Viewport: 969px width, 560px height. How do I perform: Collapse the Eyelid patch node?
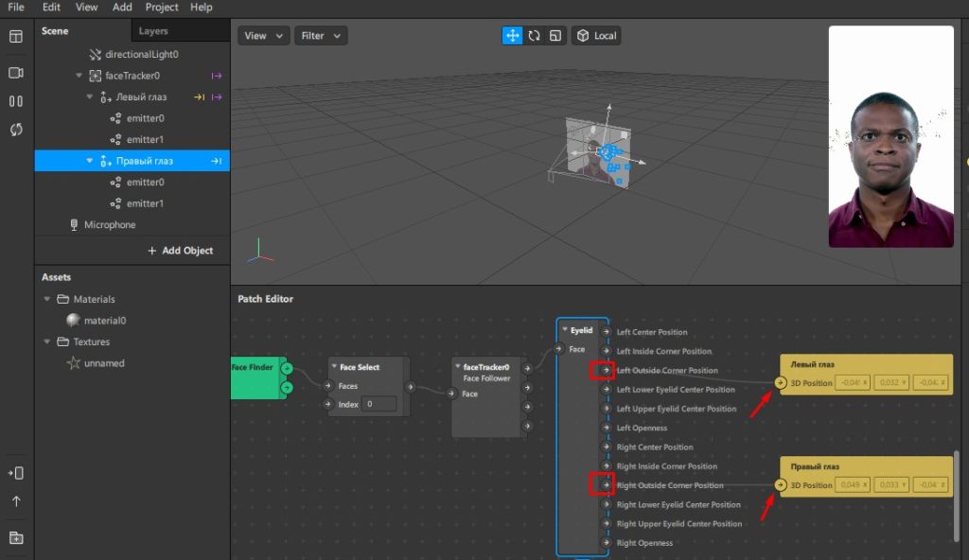point(565,330)
